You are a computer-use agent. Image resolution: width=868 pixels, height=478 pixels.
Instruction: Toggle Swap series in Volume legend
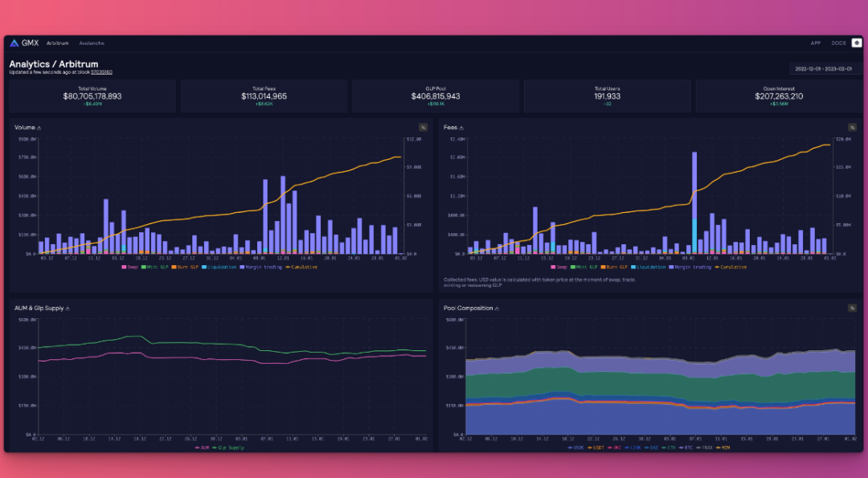click(x=130, y=268)
